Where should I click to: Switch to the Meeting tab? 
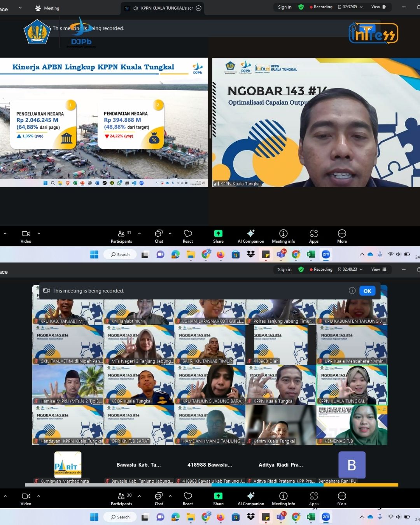click(x=47, y=8)
